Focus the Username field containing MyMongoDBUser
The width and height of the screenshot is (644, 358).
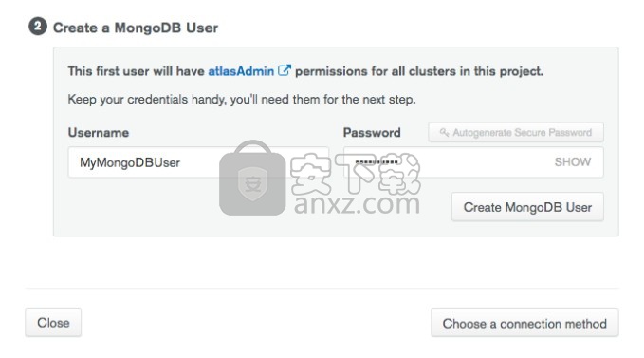click(x=198, y=162)
